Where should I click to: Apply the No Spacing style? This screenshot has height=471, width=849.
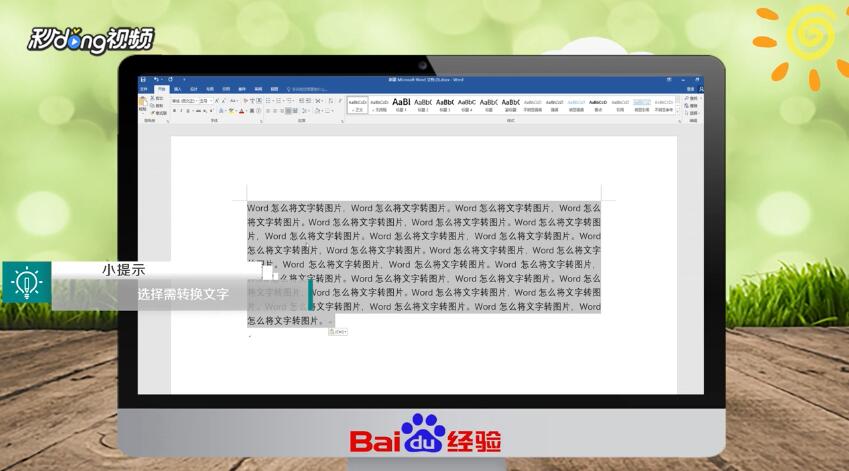(379, 105)
